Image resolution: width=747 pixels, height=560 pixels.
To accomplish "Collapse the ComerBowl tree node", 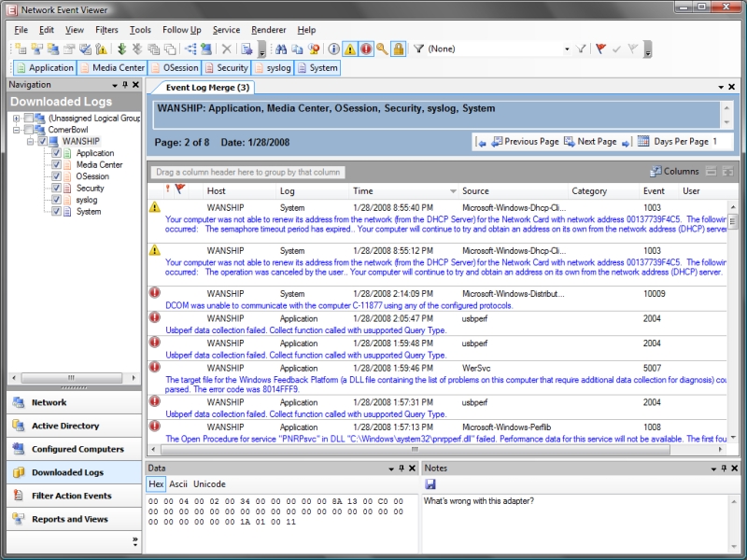I will pyautogui.click(x=17, y=130).
